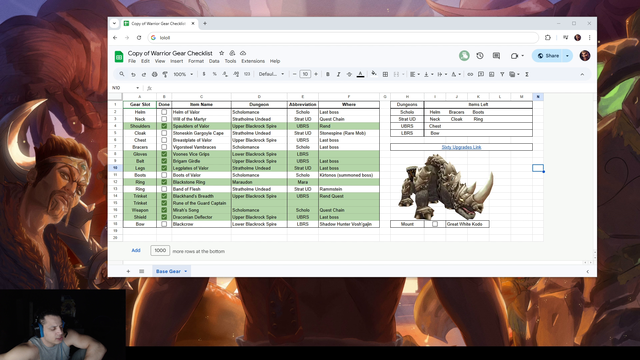Activate the paint format tool
Image resolution: width=640 pixels, height=360 pixels.
165,74
